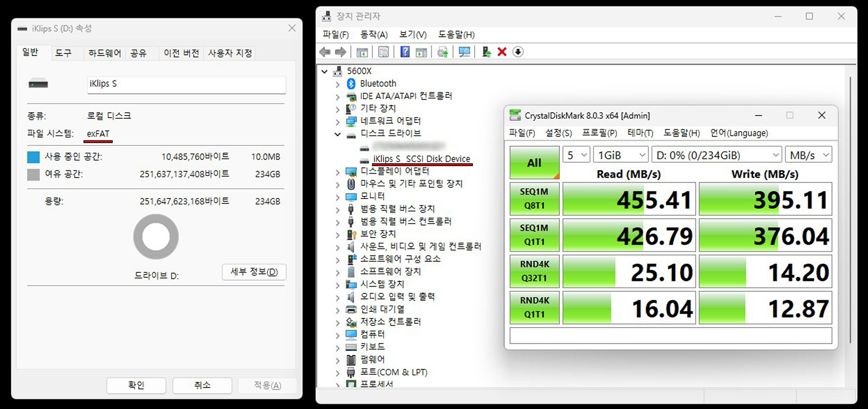Click the firmware icon beside 펌웨어

point(351,359)
